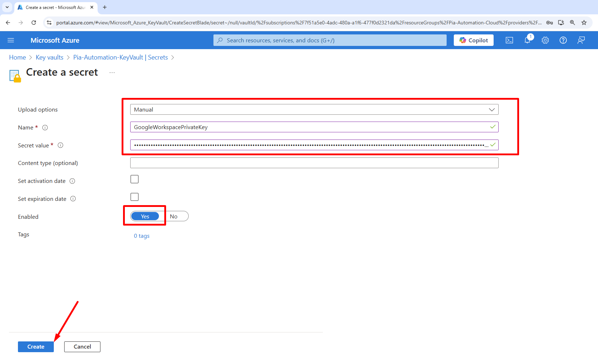Focus the Name field GoogleWorkspacePrivateKey
The image size is (598, 364).
coord(314,127)
